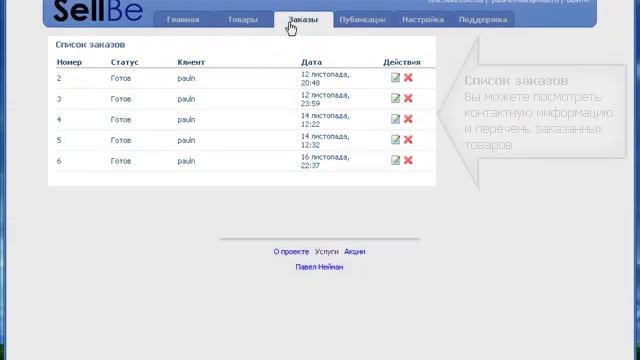Screen dimensions: 640x360
Task: Select client pauln in order 4 row
Action: pos(186,120)
